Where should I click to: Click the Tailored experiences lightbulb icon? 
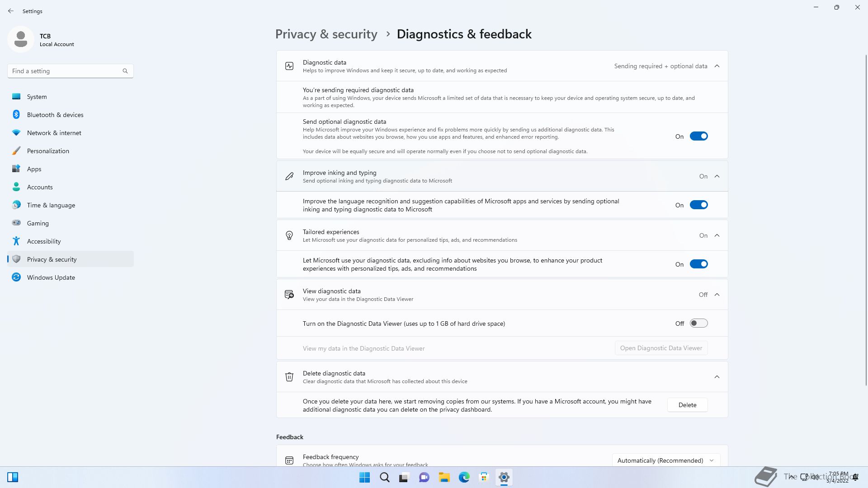(289, 235)
